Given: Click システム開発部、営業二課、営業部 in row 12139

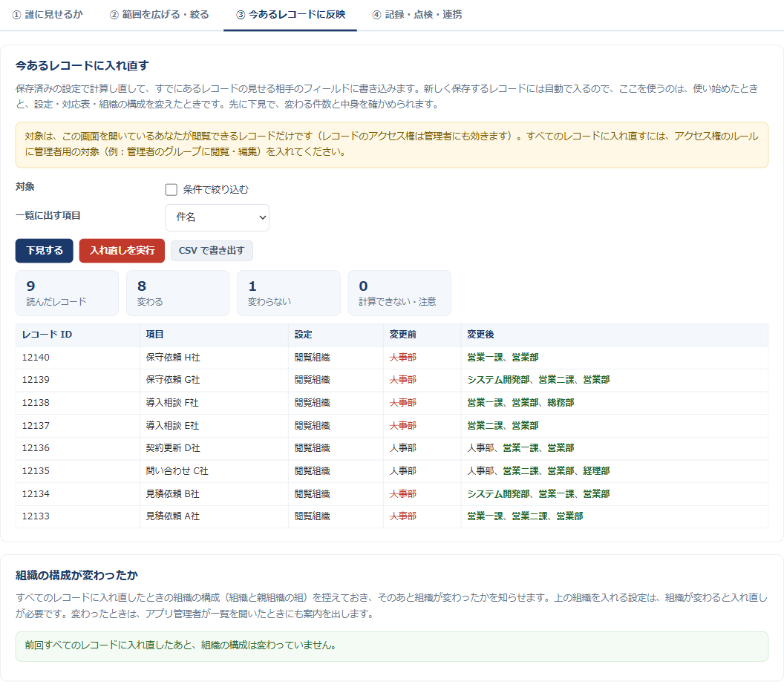Looking at the screenshot, I should coord(538,380).
